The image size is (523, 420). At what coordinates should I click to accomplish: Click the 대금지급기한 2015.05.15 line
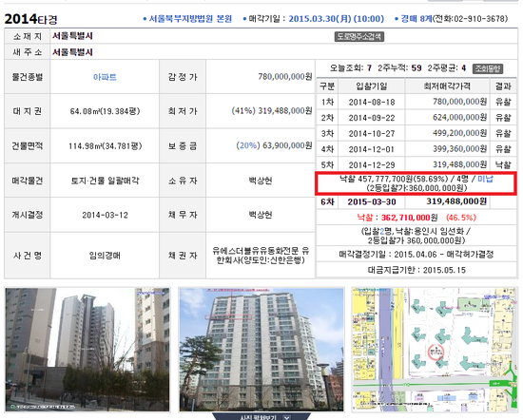click(x=416, y=270)
